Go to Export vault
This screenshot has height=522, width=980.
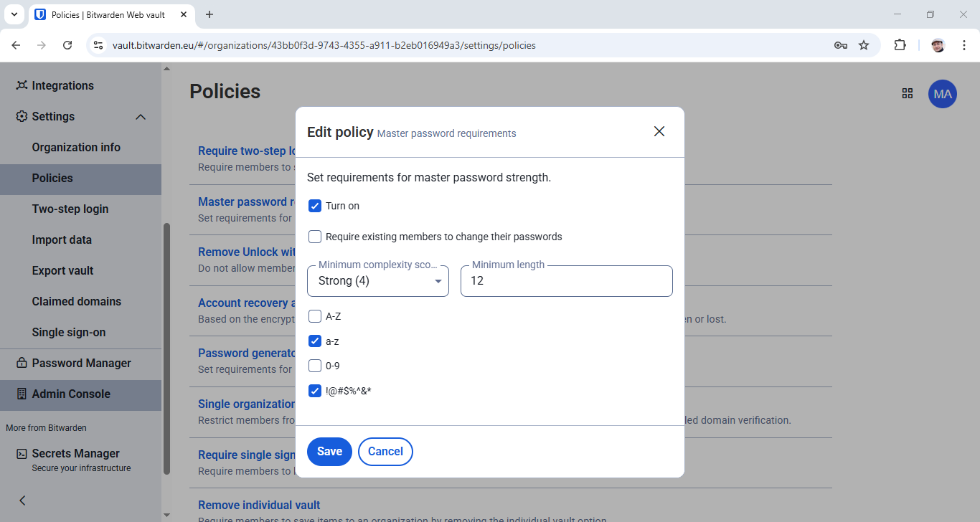62,270
